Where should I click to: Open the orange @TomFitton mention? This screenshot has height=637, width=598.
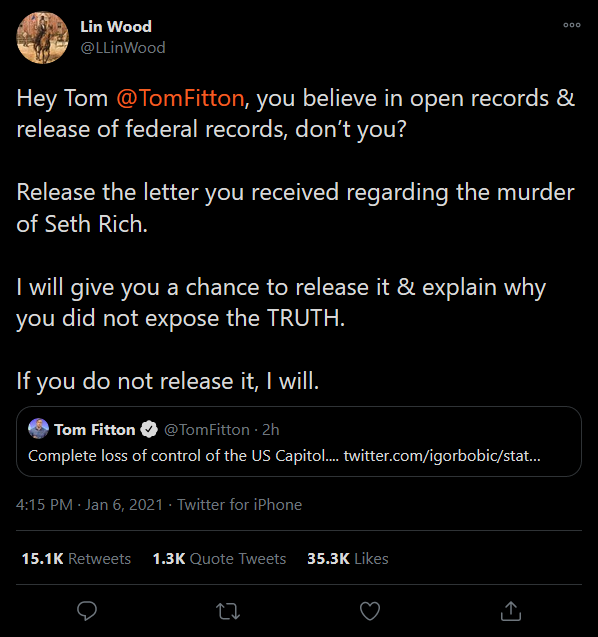180,98
